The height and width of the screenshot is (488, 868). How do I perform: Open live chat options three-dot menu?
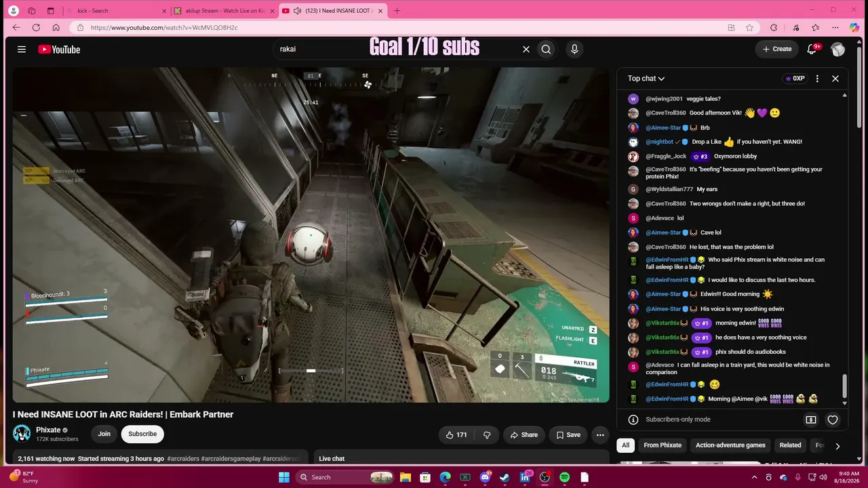pos(817,79)
